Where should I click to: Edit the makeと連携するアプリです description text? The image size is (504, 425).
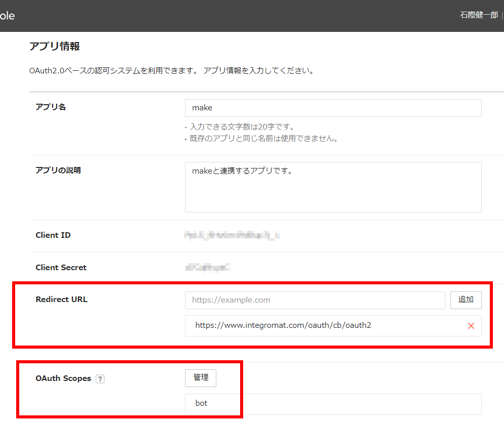(333, 171)
